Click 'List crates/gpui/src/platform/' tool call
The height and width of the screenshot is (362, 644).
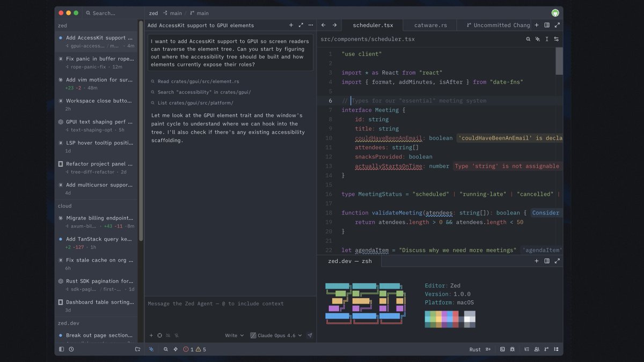click(x=192, y=103)
